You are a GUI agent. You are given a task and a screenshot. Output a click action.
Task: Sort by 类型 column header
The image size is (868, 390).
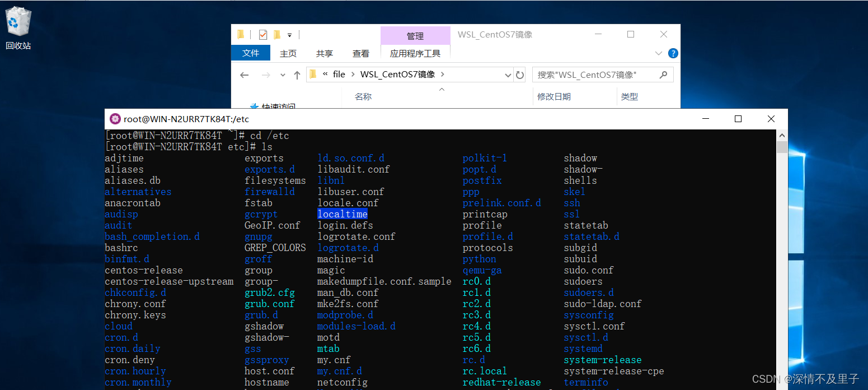(x=630, y=97)
